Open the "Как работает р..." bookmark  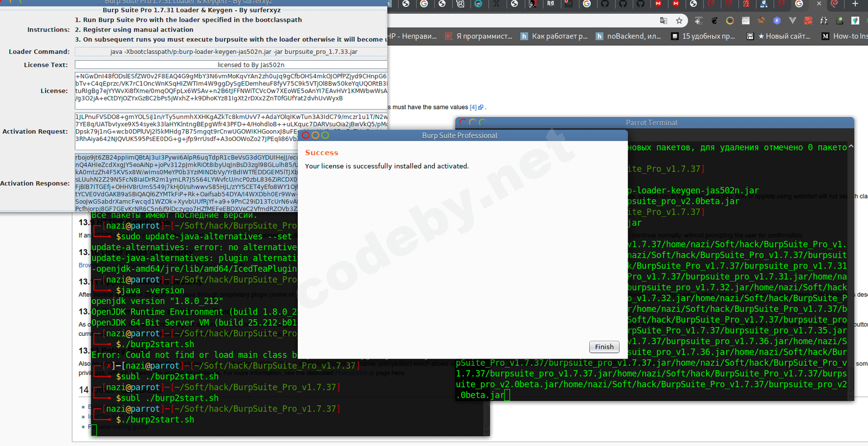(554, 36)
